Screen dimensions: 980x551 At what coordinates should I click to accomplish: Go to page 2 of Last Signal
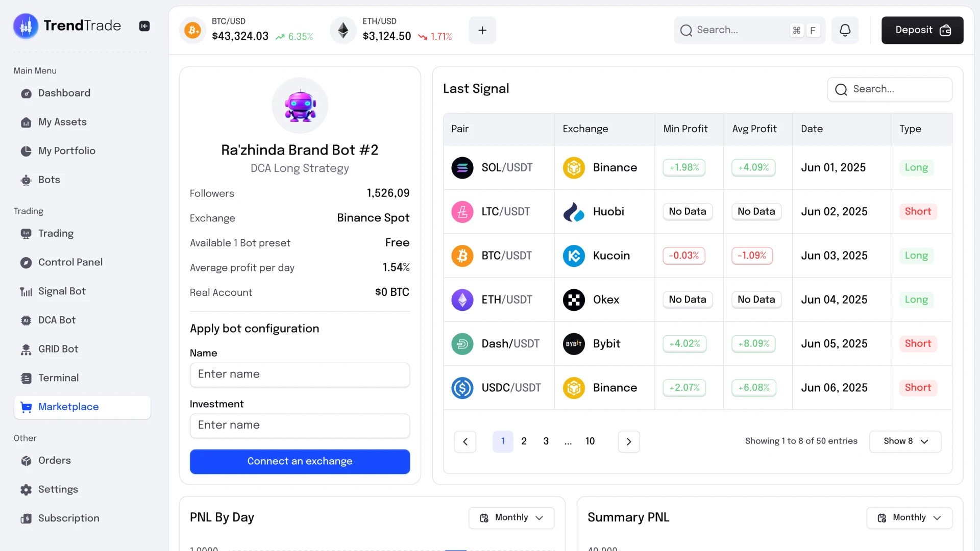pyautogui.click(x=524, y=441)
